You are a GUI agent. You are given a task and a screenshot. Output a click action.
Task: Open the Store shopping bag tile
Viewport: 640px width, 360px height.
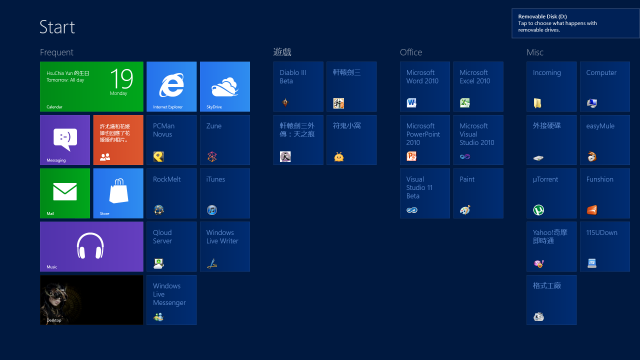click(118, 193)
